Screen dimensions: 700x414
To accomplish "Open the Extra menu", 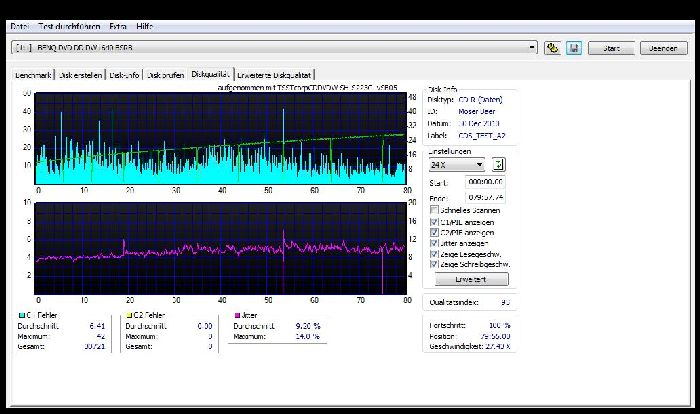I will pyautogui.click(x=118, y=27).
